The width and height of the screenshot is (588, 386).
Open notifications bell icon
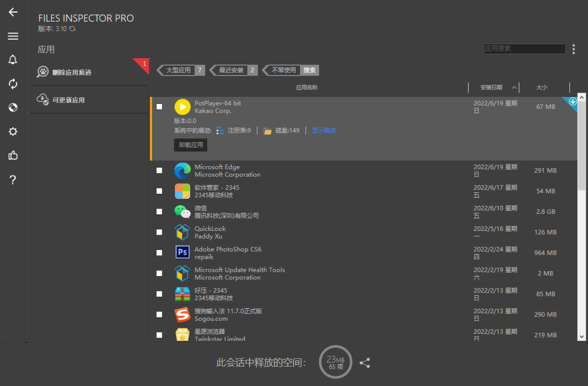click(x=13, y=60)
